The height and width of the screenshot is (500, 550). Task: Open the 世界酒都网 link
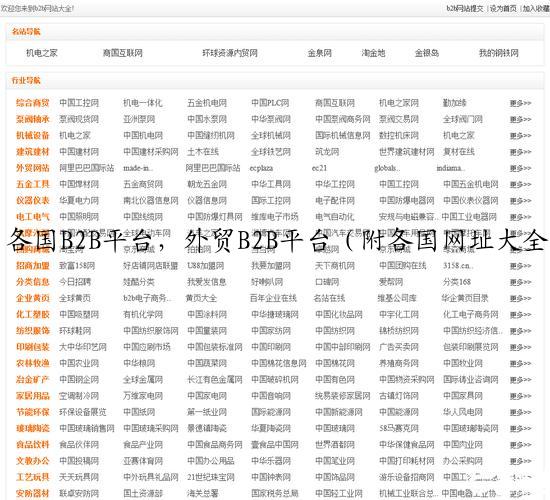(335, 445)
